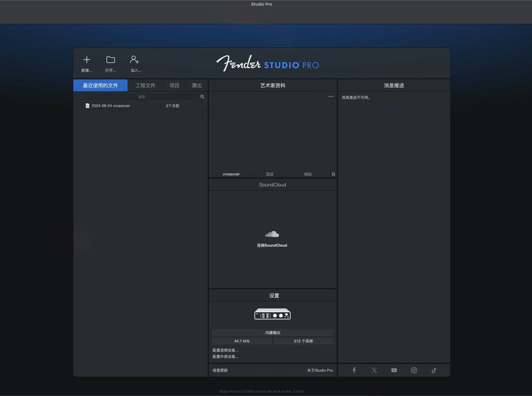Open a file with the folder icon
532x396 pixels.
[111, 60]
